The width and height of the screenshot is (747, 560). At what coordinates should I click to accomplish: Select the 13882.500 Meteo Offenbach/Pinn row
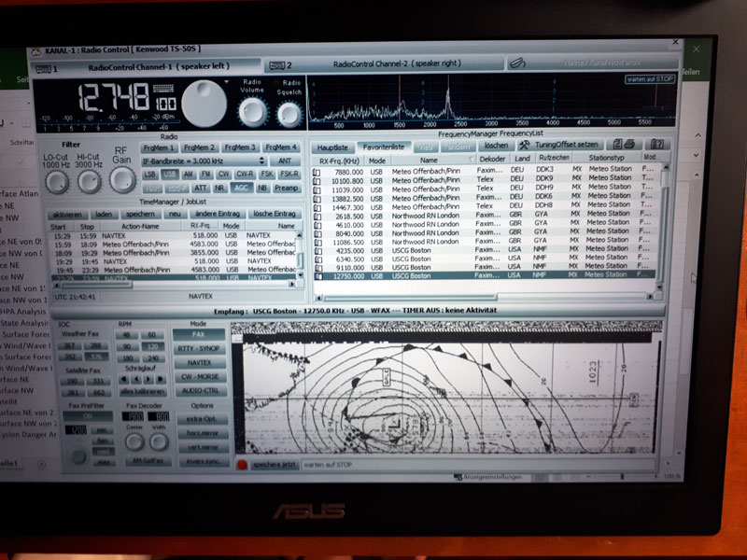point(484,198)
